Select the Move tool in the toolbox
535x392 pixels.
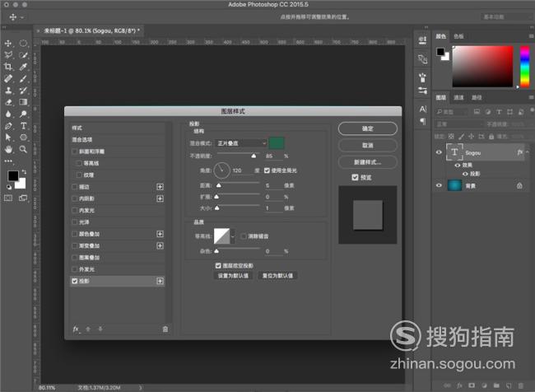click(8, 44)
